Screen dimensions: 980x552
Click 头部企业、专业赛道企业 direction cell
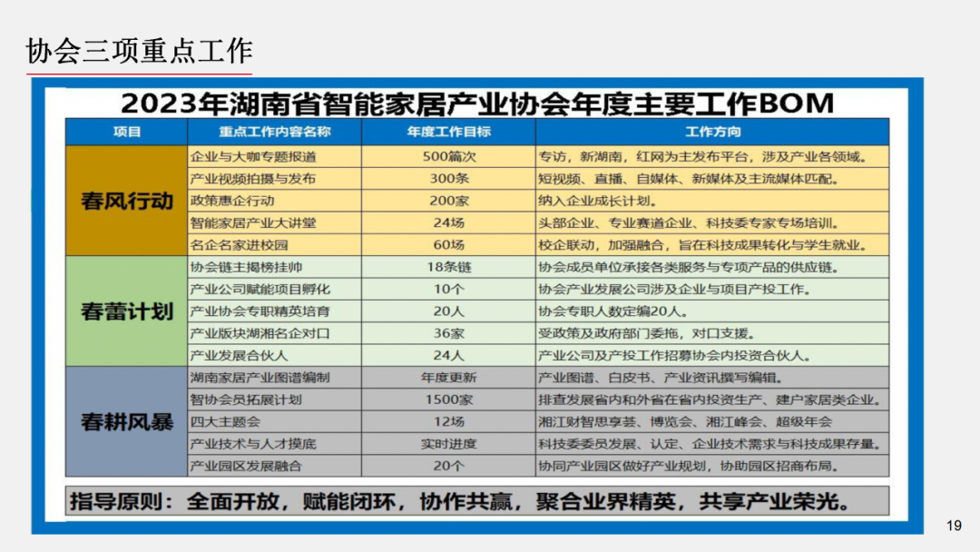712,223
